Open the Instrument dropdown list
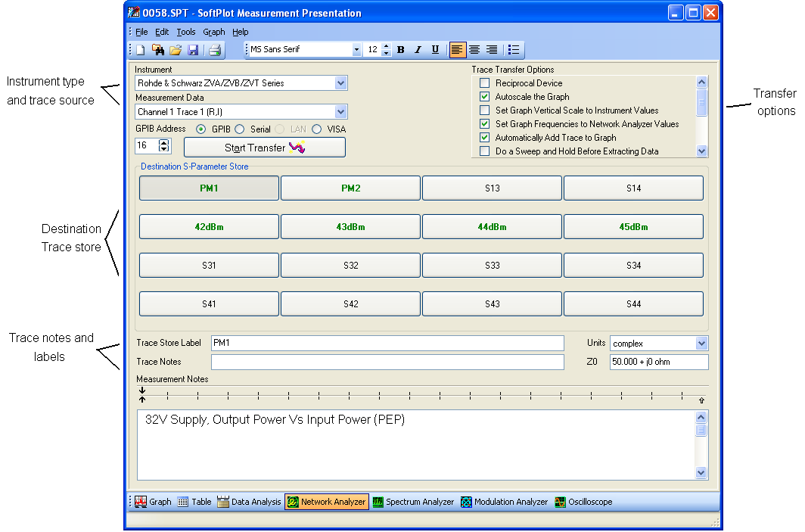The height and width of the screenshot is (532, 805). tap(340, 83)
